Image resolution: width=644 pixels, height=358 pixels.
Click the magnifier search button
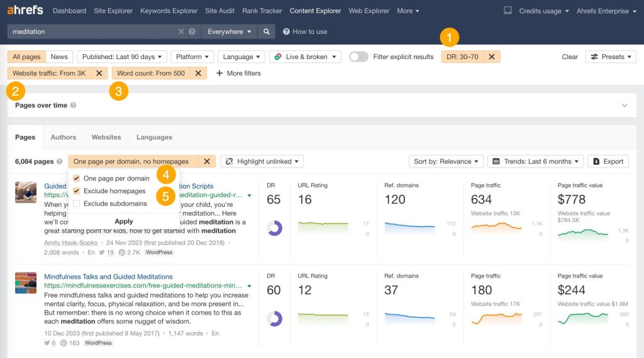pyautogui.click(x=267, y=31)
